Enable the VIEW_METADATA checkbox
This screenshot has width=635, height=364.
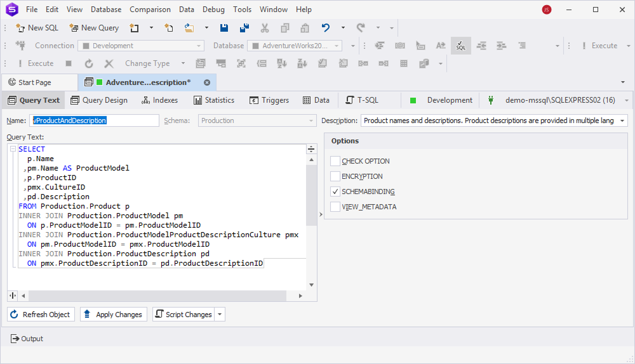[x=335, y=207]
